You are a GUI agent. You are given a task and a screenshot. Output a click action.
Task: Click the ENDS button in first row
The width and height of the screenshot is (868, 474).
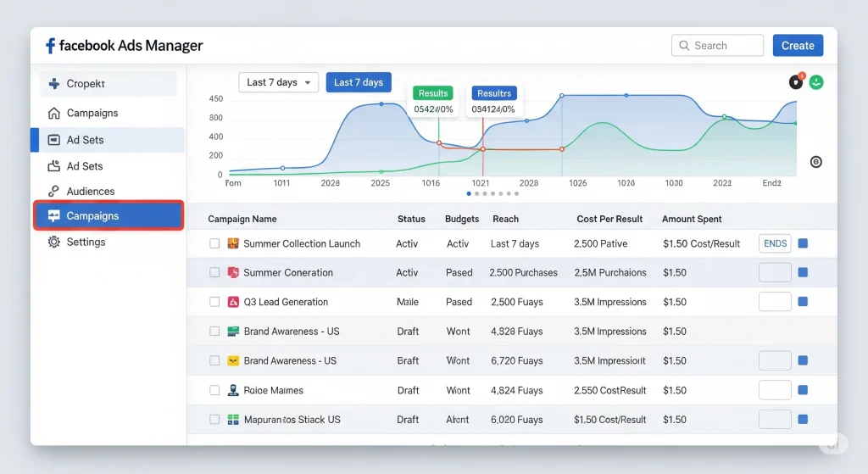(775, 243)
